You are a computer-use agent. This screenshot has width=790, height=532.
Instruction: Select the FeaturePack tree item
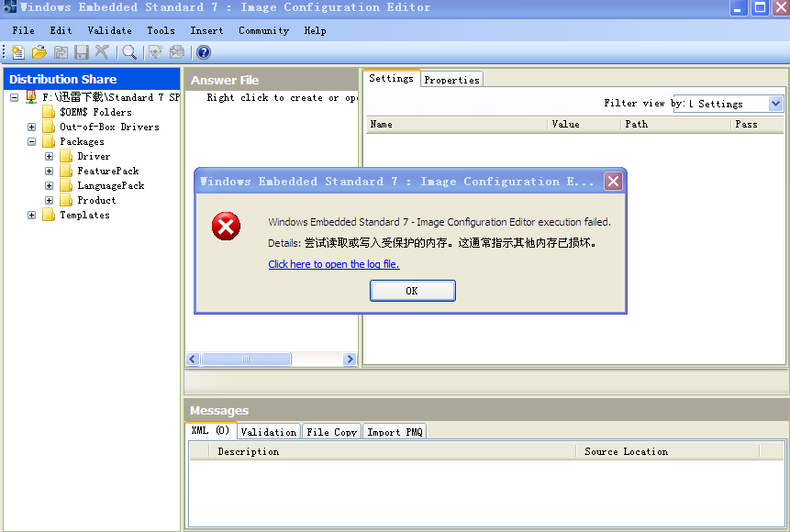click(x=108, y=172)
